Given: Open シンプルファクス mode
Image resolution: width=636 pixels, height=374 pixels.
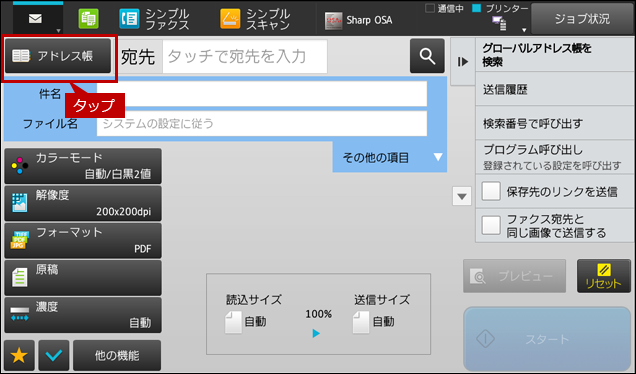Looking at the screenshot, I should pos(154,19).
